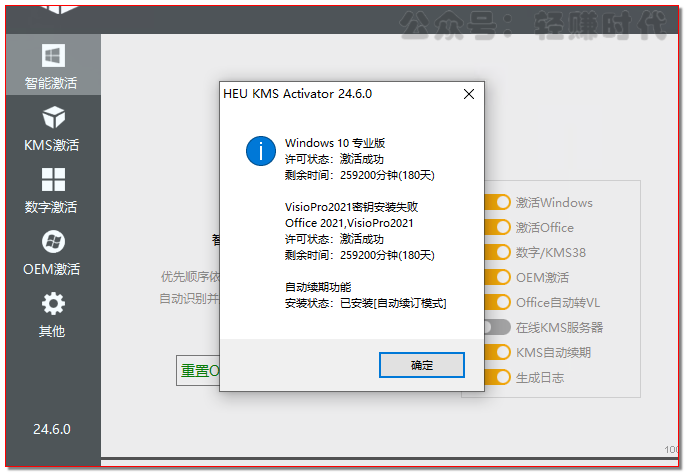This screenshot has width=685, height=473.
Task: Close the HEU KMS Activator dialog
Action: (x=467, y=94)
